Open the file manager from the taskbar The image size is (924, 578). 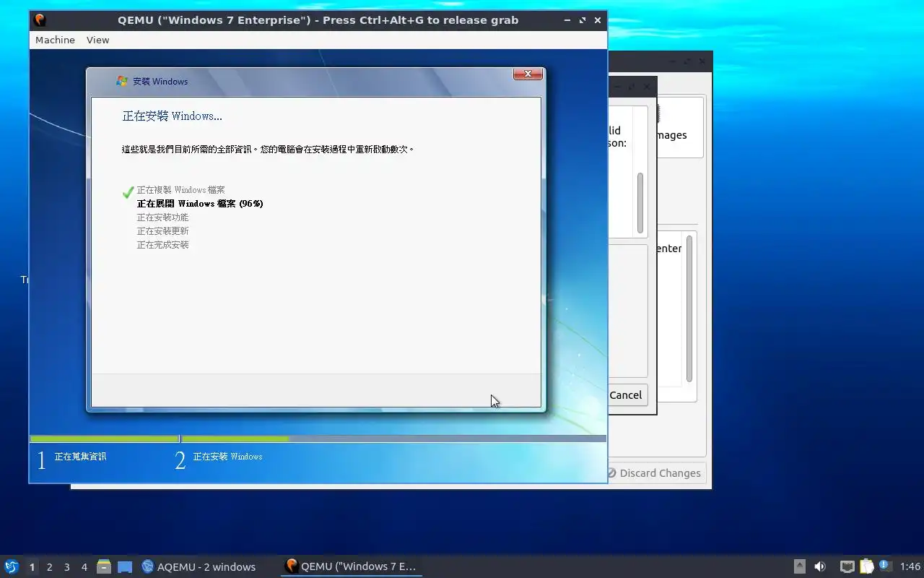103,566
